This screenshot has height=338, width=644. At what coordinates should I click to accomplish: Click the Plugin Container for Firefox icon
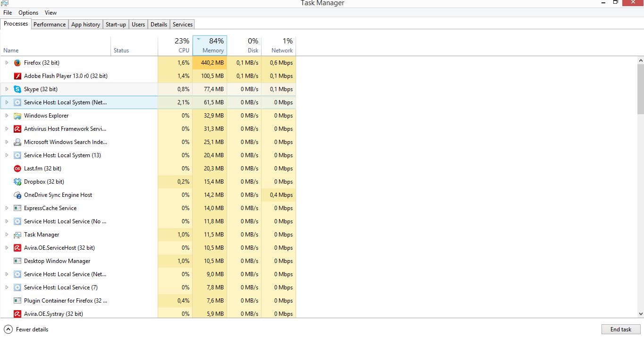click(17, 301)
